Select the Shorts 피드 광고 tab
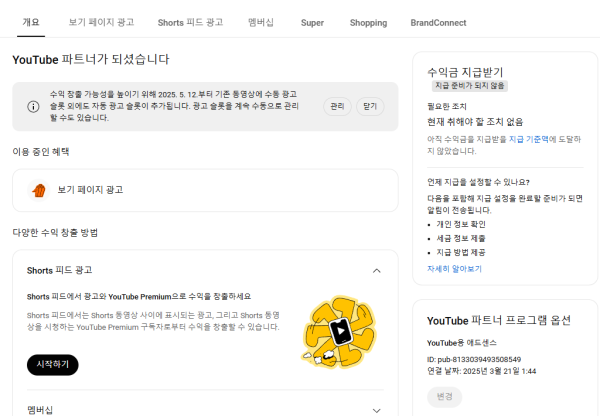The width and height of the screenshot is (600, 416). click(x=190, y=22)
